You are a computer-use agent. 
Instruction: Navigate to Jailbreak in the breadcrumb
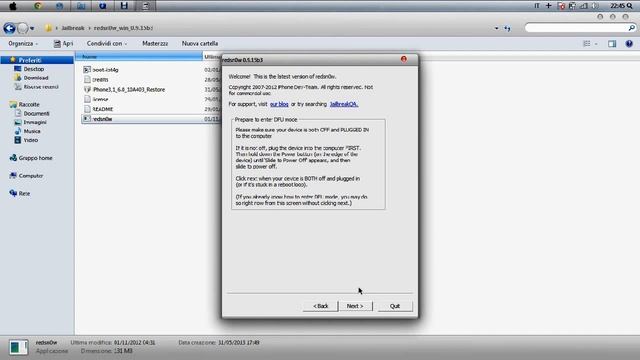(x=73, y=28)
